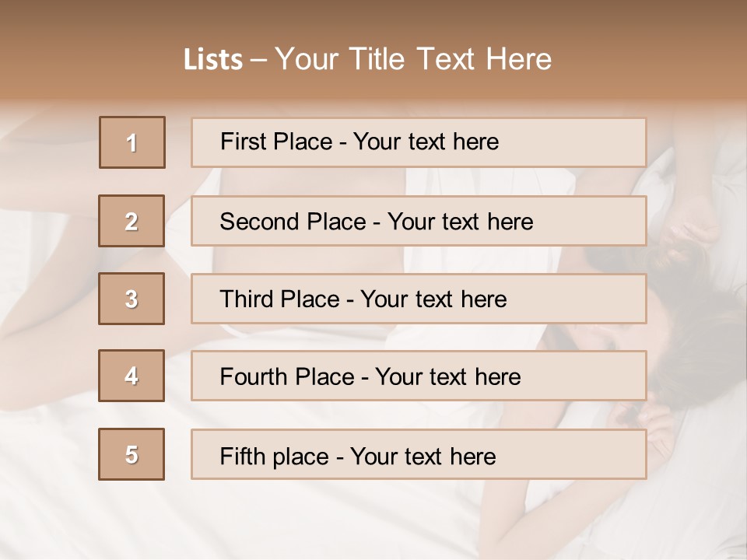Click the dash in the slide title

click(258, 60)
